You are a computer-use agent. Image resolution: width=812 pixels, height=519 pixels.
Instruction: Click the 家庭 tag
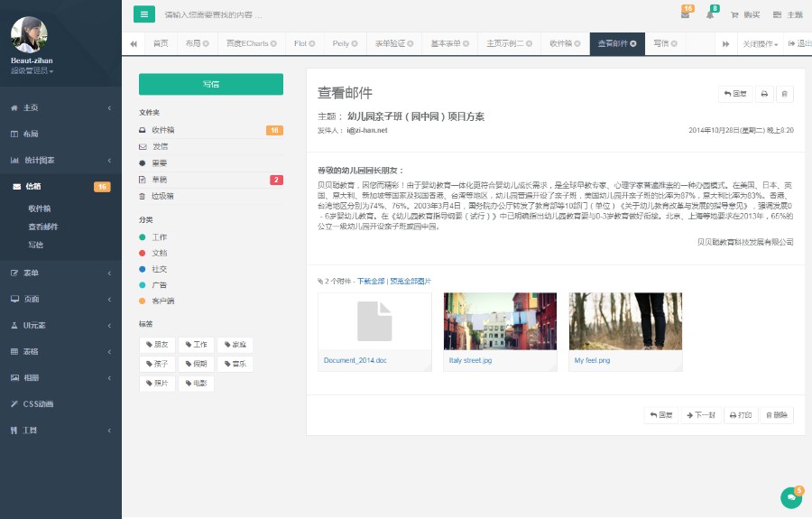point(235,345)
